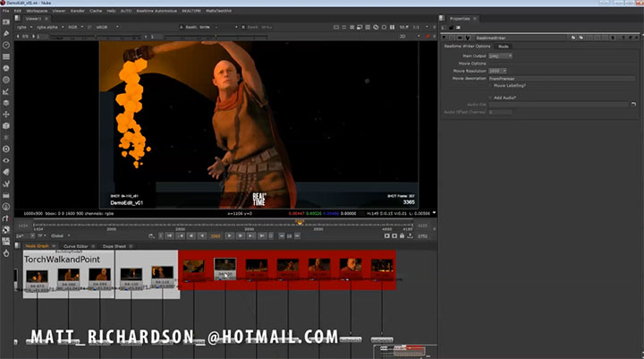Image resolution: width=644 pixels, height=359 pixels.
Task: Toggle the Movie Labelling? checkbox
Action: point(490,86)
